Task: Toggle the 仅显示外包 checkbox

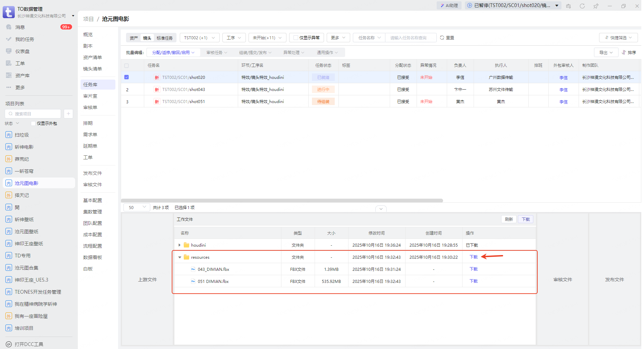Action: [33, 123]
